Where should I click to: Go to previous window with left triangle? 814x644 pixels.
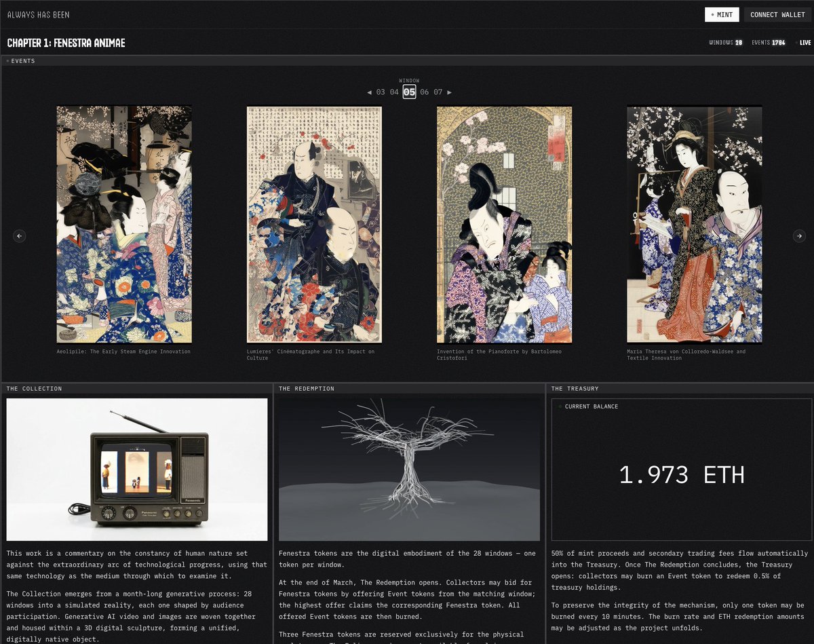point(369,92)
